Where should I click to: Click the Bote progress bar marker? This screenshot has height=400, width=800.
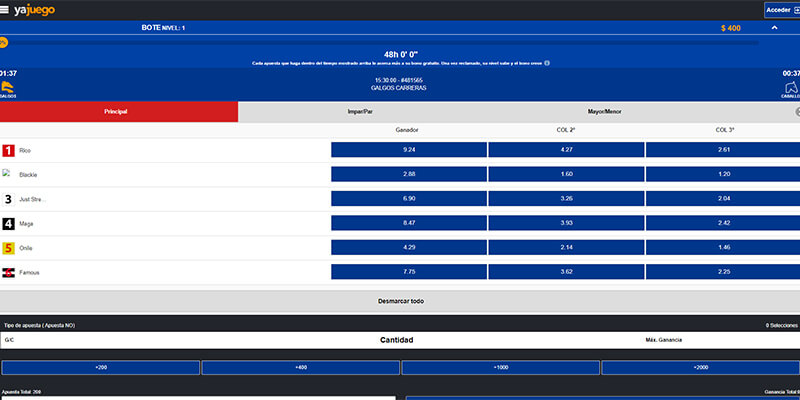(x=4, y=43)
